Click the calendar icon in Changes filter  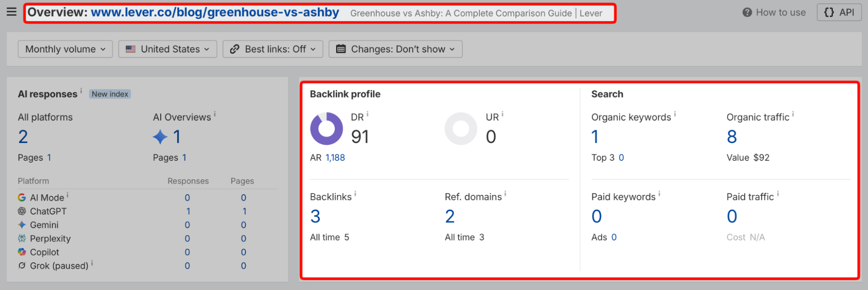click(341, 49)
